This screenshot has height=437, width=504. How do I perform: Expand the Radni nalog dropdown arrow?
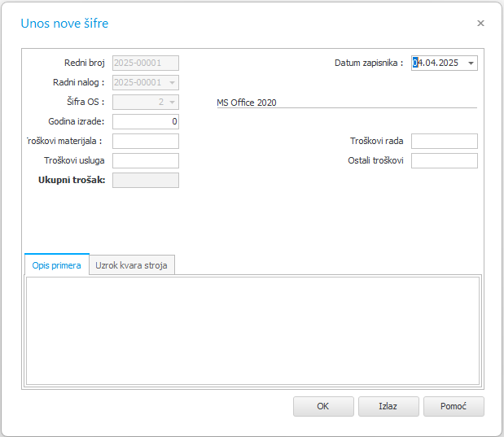pyautogui.click(x=173, y=82)
